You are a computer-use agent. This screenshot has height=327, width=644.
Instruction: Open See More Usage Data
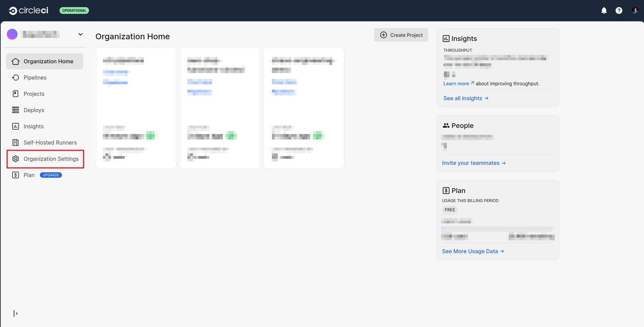tap(470, 251)
